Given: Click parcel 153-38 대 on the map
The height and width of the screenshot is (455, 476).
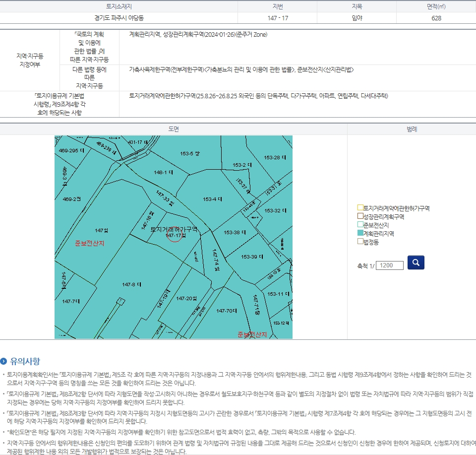Looking at the screenshot, I should (232, 232).
